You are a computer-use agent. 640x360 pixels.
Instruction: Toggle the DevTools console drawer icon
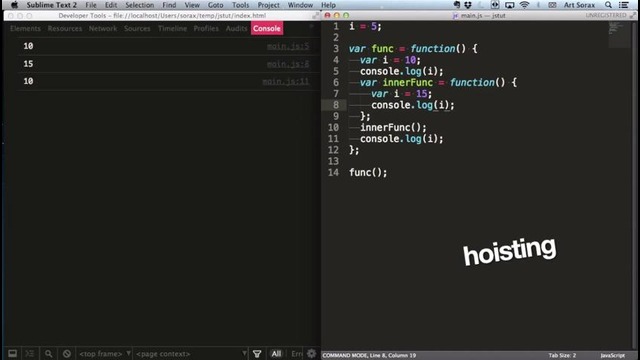[x=30, y=353]
